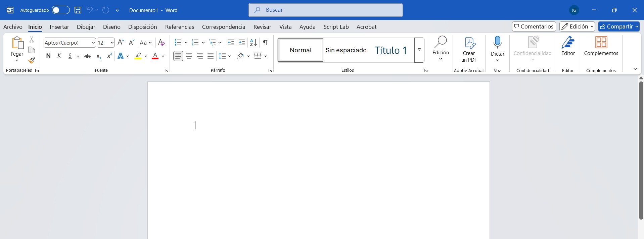The height and width of the screenshot is (239, 644).
Task: Apply the red font color swatch
Action: tap(155, 56)
